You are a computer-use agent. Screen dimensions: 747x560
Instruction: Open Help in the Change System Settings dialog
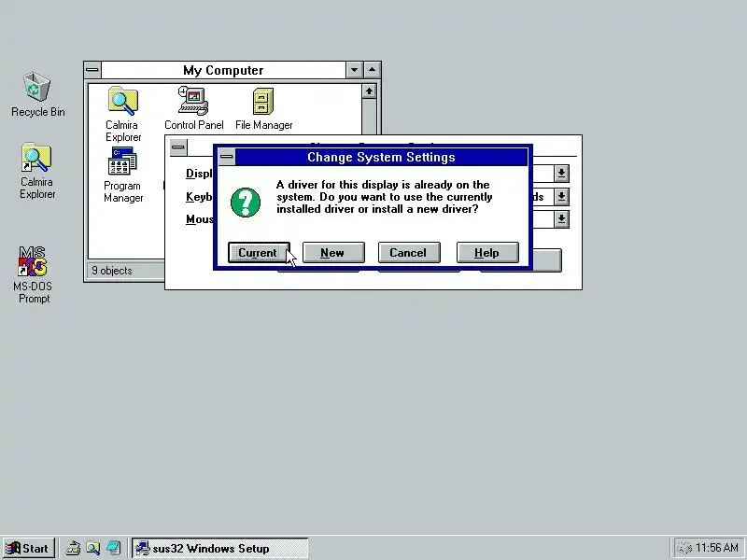pos(487,252)
